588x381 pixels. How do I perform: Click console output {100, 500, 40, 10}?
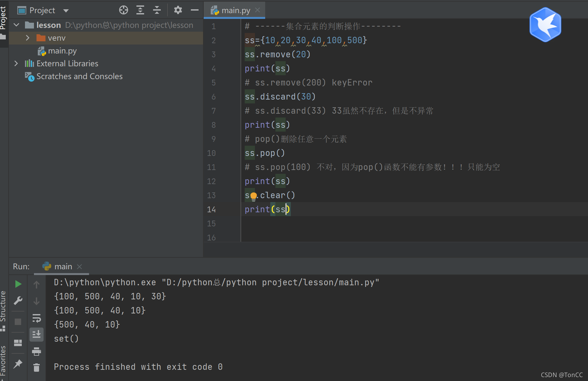point(100,311)
